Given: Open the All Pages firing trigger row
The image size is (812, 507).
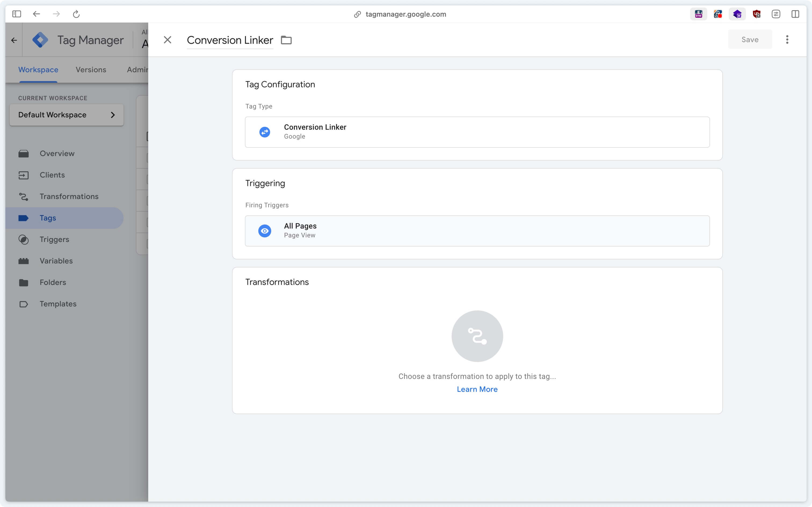Looking at the screenshot, I should [x=477, y=231].
